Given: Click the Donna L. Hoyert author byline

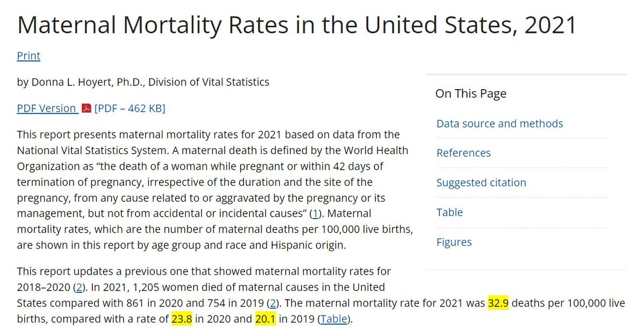Looking at the screenshot, I should [x=143, y=82].
